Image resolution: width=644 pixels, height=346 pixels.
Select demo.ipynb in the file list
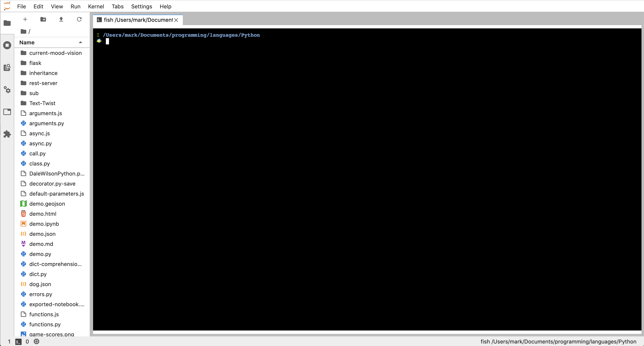pos(44,223)
